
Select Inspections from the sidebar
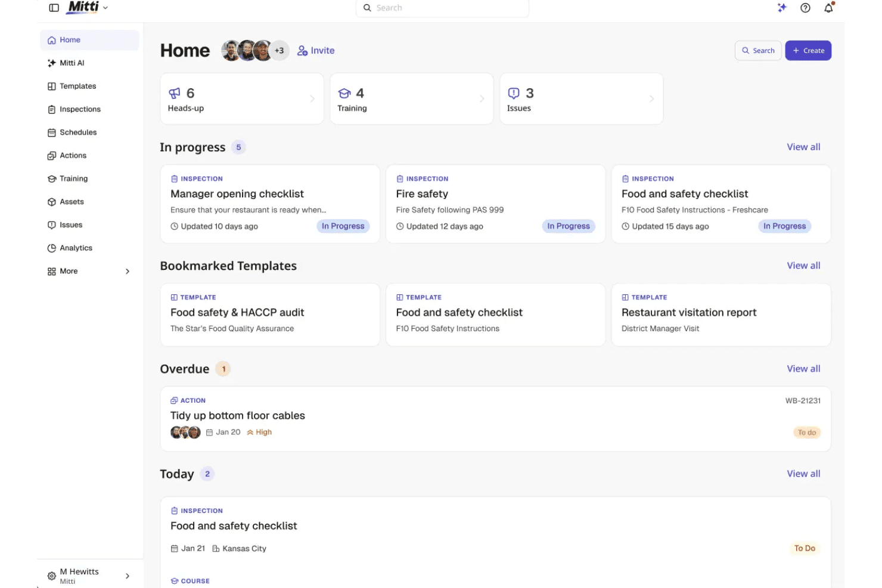[89, 110]
